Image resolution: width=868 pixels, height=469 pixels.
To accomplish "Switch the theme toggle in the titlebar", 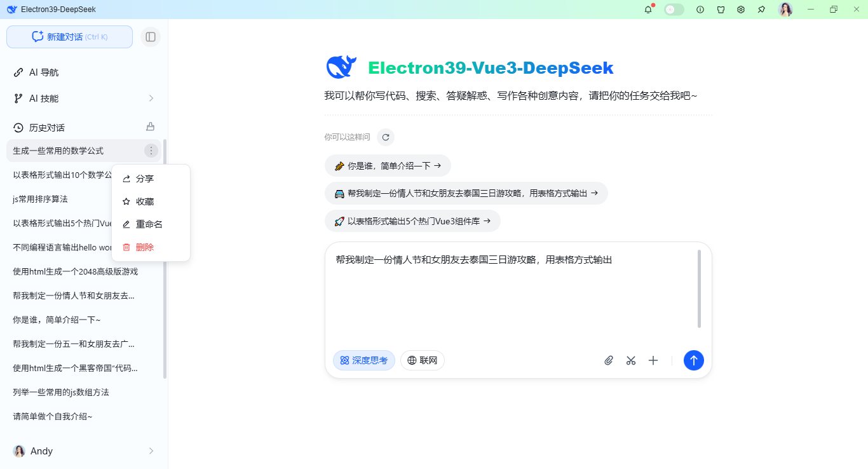I will (x=674, y=10).
